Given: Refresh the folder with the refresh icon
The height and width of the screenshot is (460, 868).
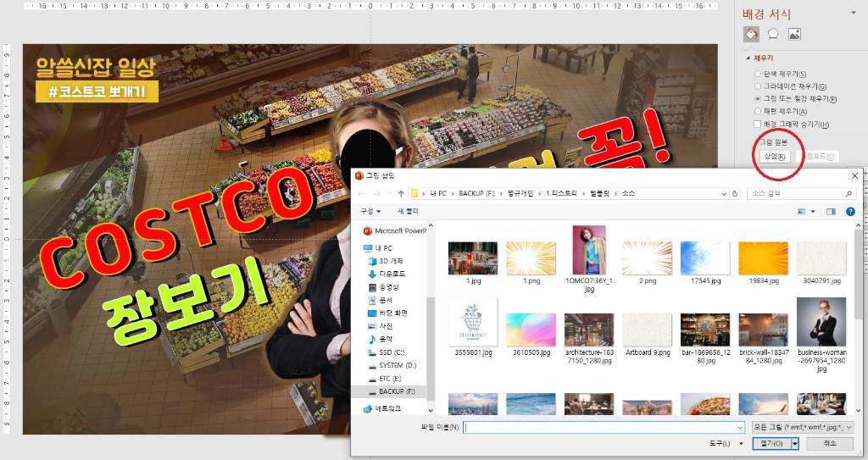Looking at the screenshot, I should click(x=735, y=194).
